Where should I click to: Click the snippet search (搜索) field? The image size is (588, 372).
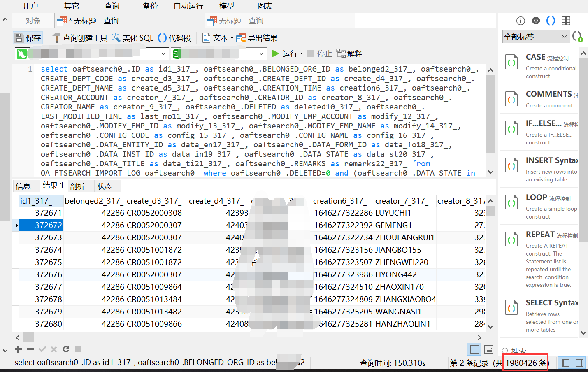[x=544, y=351]
